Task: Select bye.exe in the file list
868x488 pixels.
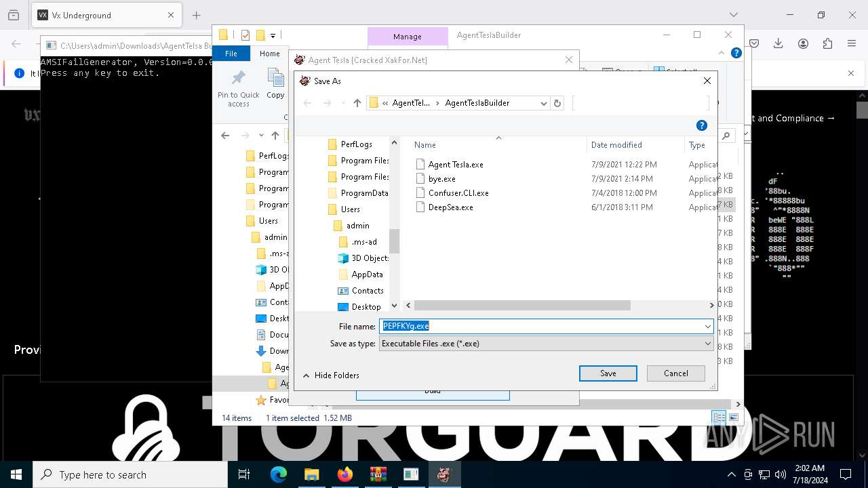Action: [441, 179]
